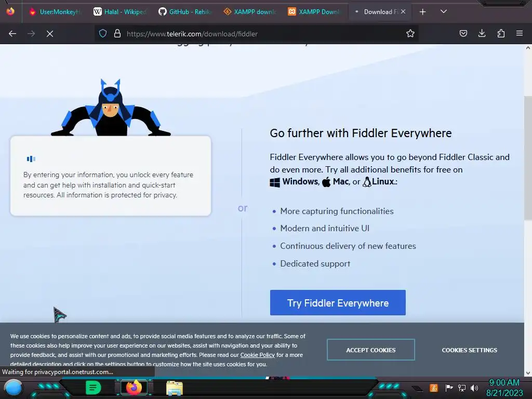This screenshot has height=399, width=532.
Task: Open the extensions puzzle icon
Action: pyautogui.click(x=501, y=33)
